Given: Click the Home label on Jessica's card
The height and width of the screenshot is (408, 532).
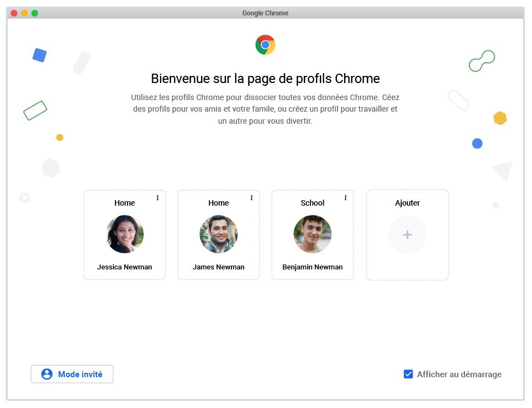Looking at the screenshot, I should coord(125,203).
